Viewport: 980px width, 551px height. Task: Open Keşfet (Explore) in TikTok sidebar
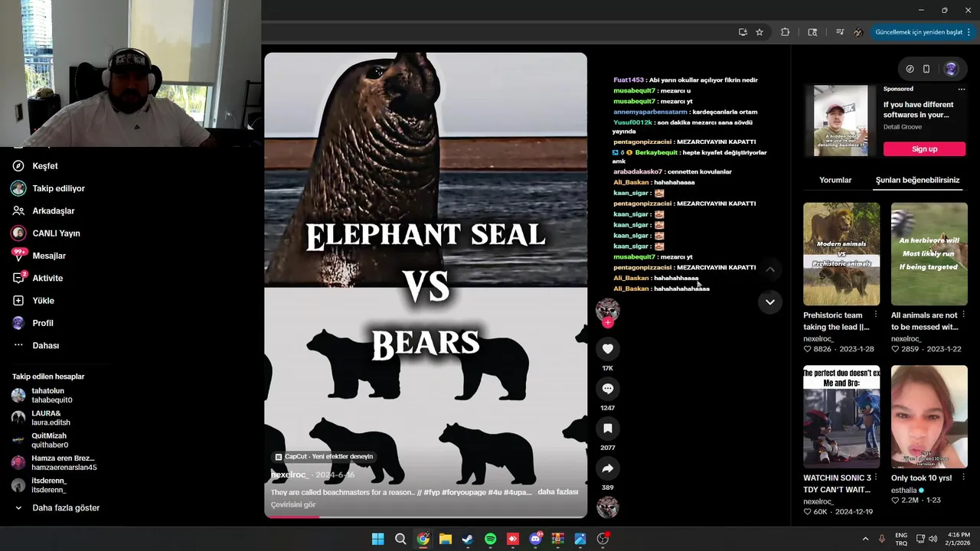point(44,166)
